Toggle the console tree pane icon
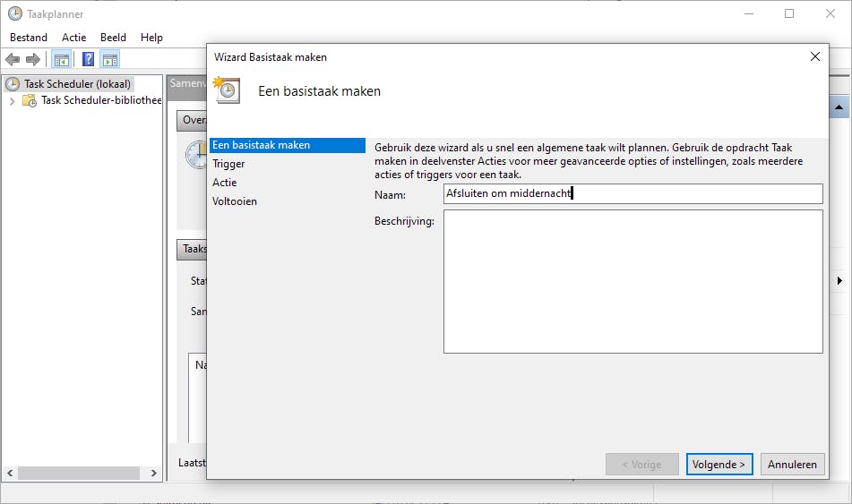Viewport: 852px width, 504px height. pos(62,59)
